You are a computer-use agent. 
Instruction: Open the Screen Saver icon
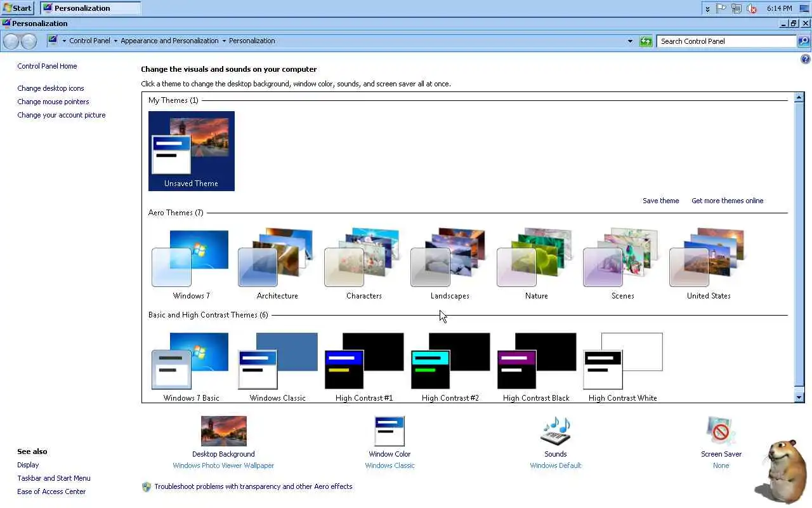coord(721,431)
